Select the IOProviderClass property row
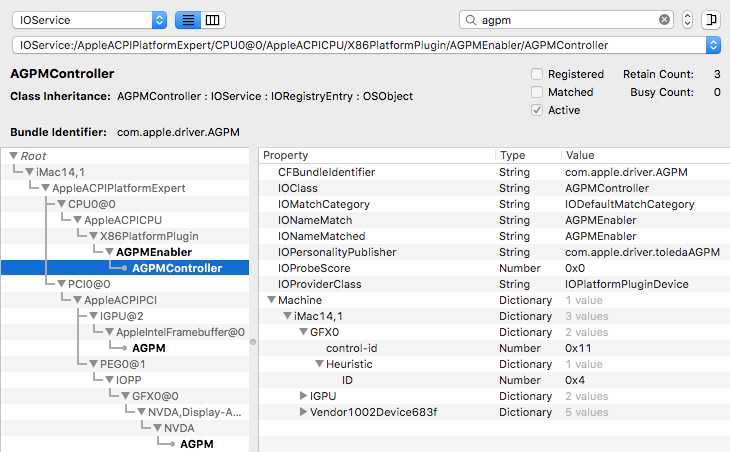This screenshot has width=730, height=452. coord(494,284)
